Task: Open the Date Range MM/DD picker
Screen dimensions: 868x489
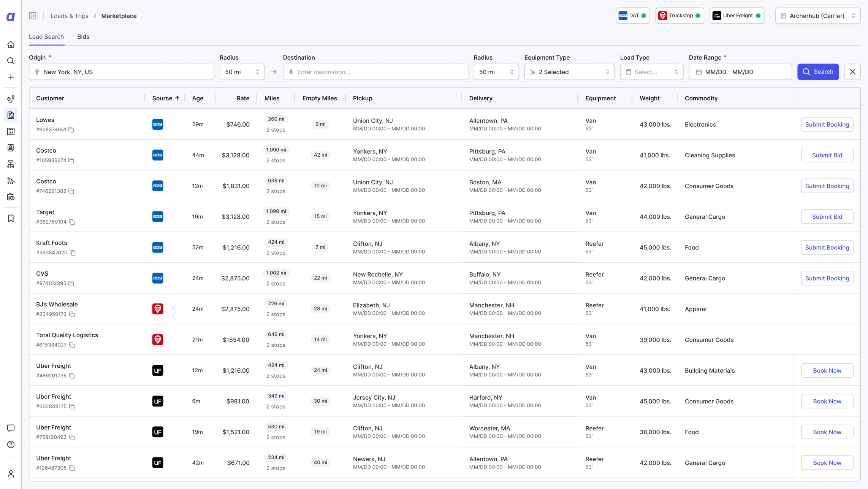Action: pyautogui.click(x=740, y=72)
